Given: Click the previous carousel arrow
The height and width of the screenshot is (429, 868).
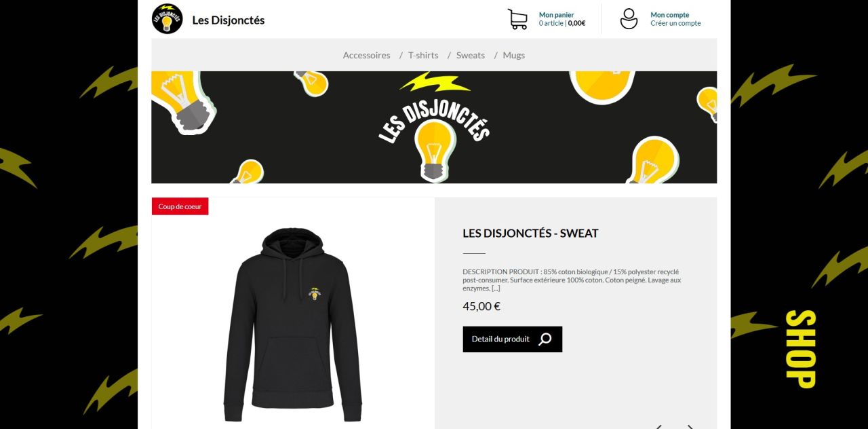Looking at the screenshot, I should pos(658,427).
